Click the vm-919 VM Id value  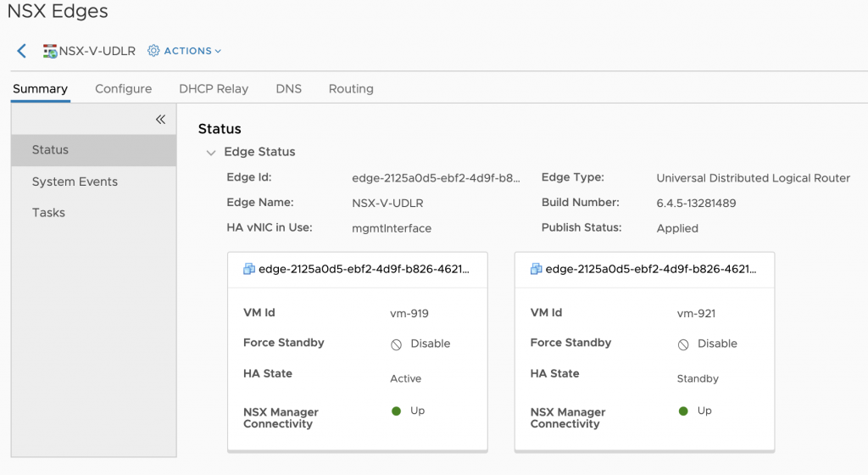[x=409, y=313]
